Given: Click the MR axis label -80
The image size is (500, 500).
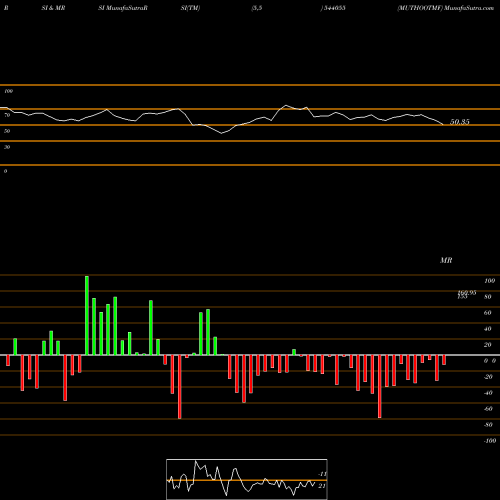Looking at the screenshot, I should pyautogui.click(x=488, y=425).
